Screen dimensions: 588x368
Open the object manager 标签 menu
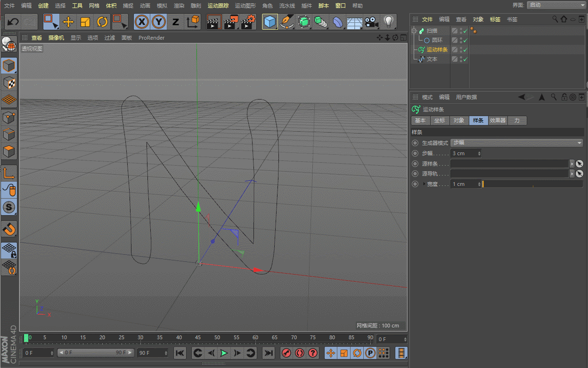(495, 19)
